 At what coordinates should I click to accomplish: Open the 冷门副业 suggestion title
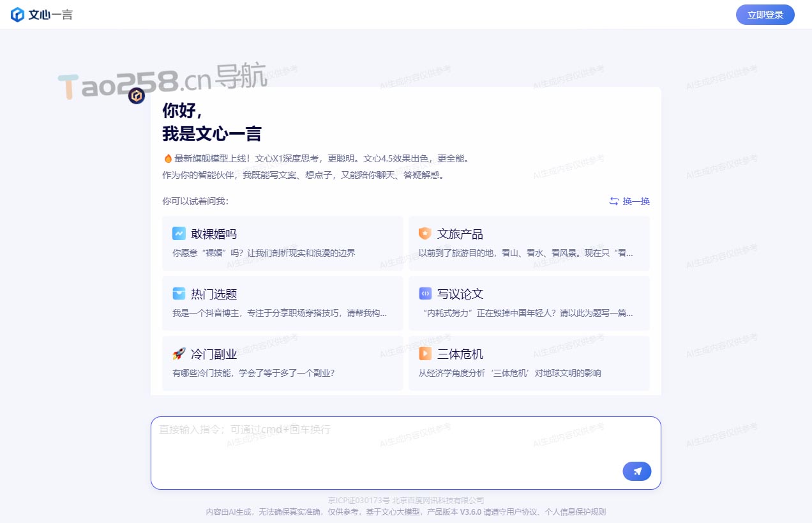point(214,354)
